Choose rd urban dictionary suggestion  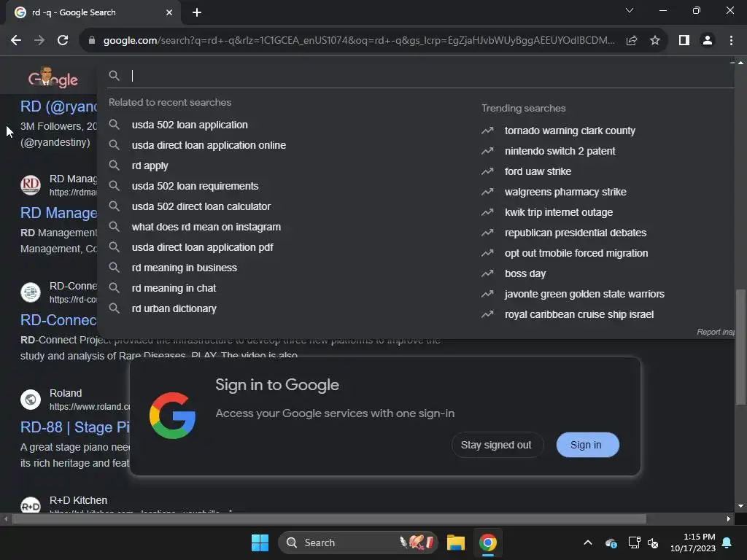(x=174, y=308)
